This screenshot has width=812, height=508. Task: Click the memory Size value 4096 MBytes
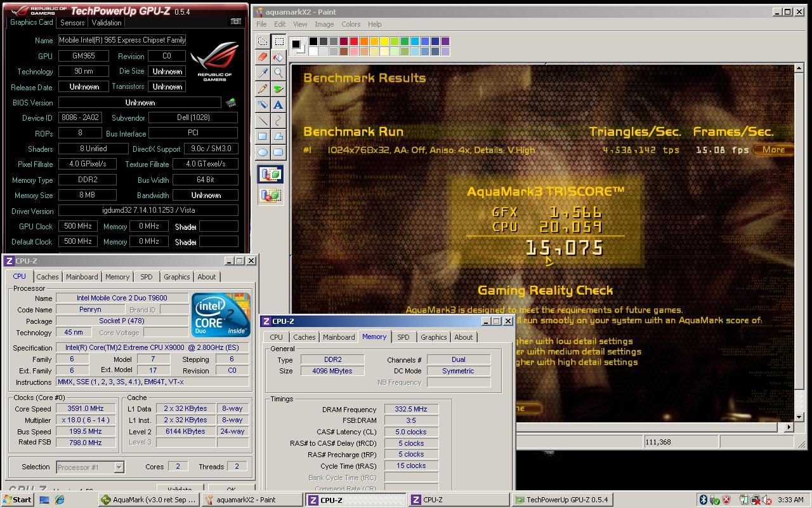click(x=332, y=371)
